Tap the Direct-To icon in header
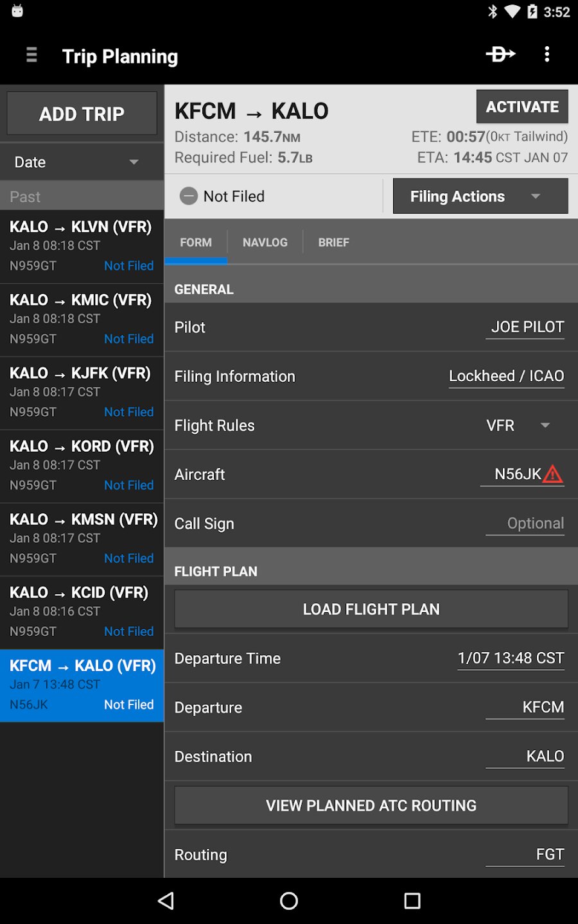The width and height of the screenshot is (578, 924). [500, 55]
